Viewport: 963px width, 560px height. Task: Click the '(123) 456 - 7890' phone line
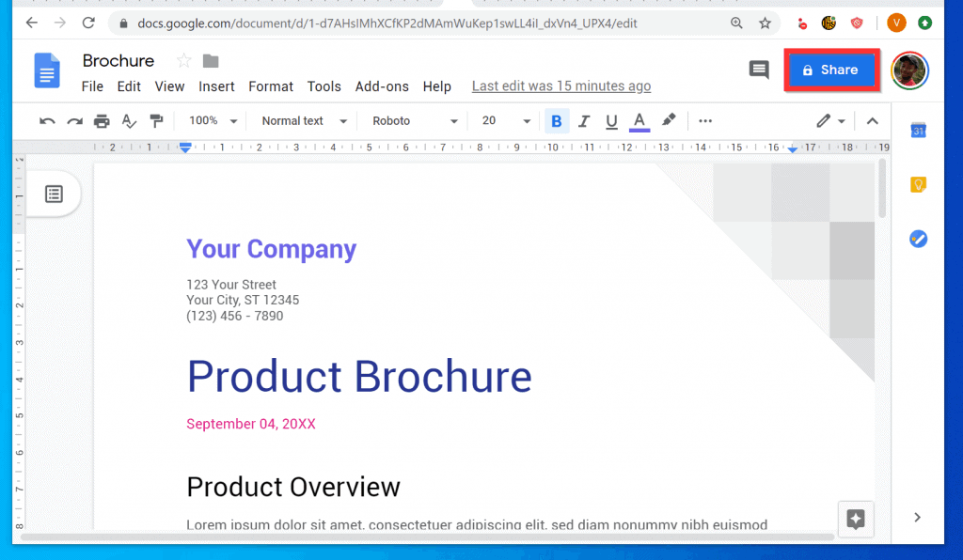[234, 316]
